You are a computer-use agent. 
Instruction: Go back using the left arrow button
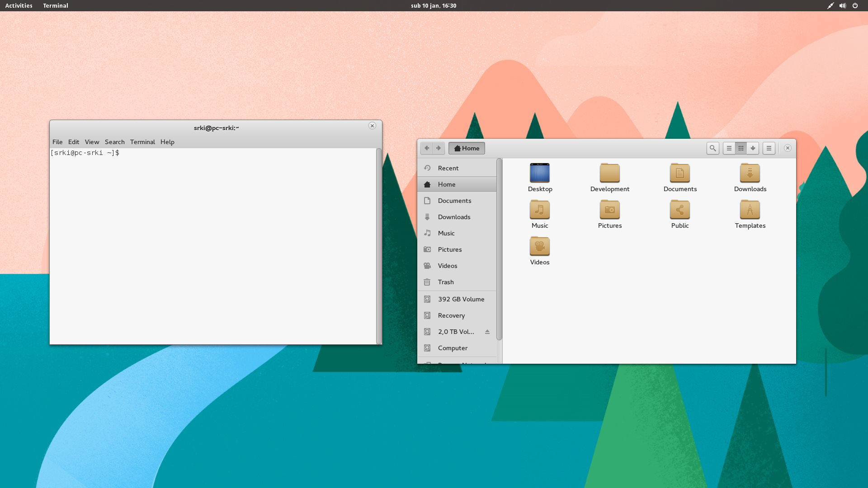pos(426,148)
